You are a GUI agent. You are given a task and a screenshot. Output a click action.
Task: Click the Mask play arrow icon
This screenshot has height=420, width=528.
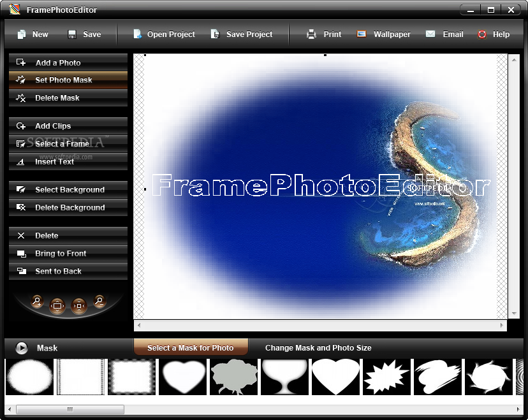tap(22, 347)
